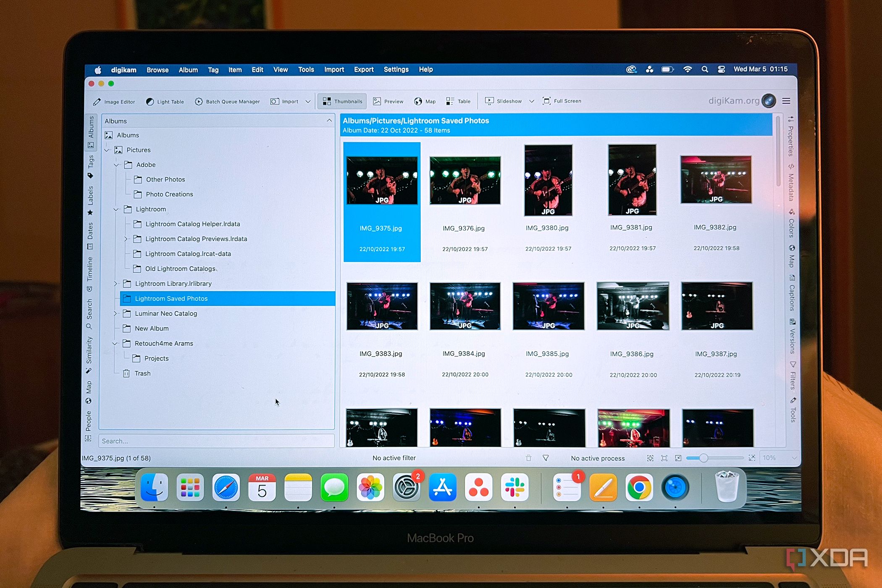Open the Light Table
Image resolution: width=882 pixels, height=588 pixels.
click(165, 102)
